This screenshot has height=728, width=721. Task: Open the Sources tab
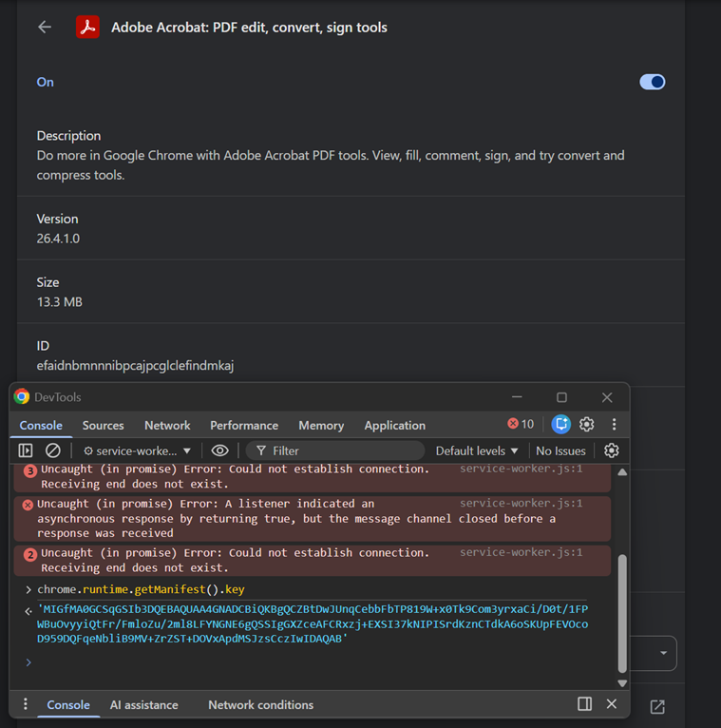tap(103, 425)
